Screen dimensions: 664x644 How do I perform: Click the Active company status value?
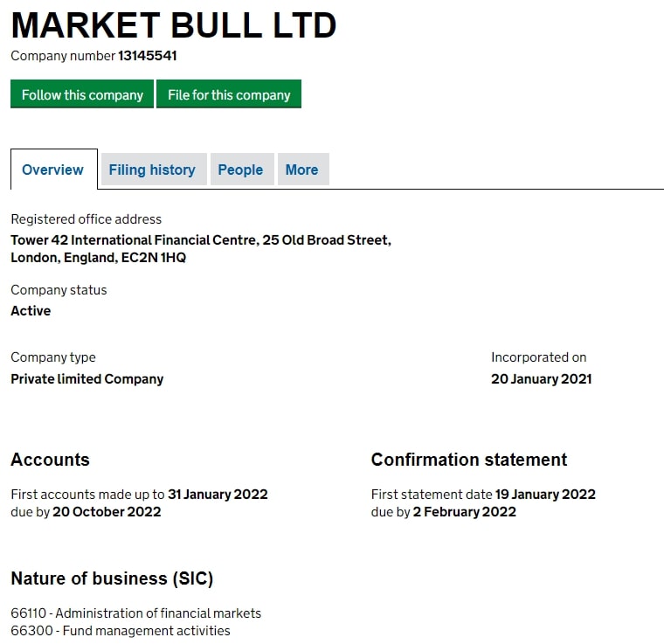coord(31,311)
